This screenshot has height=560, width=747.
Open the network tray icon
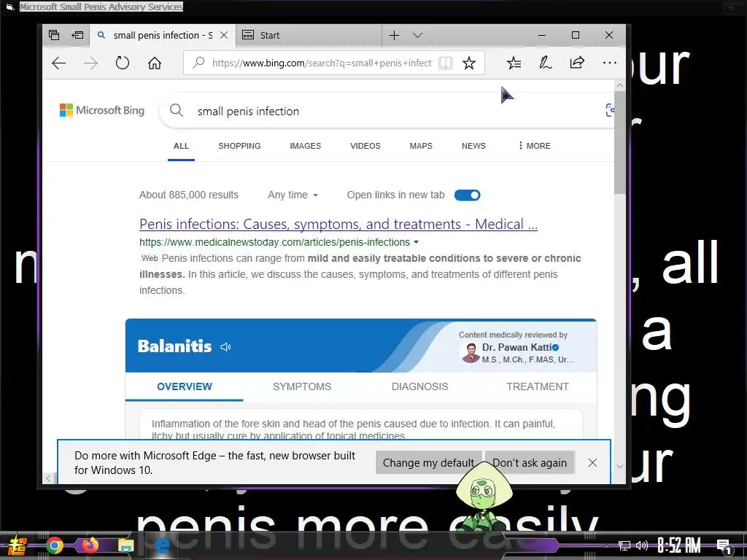pos(624,545)
